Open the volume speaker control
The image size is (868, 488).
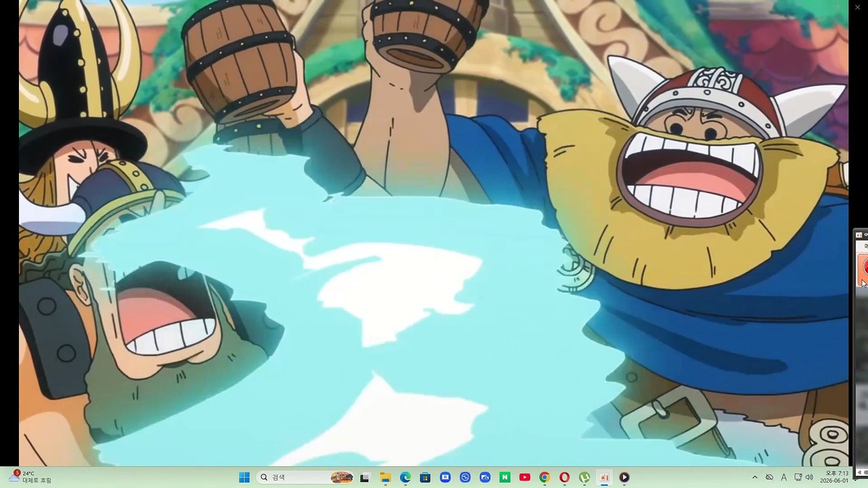coord(809,478)
